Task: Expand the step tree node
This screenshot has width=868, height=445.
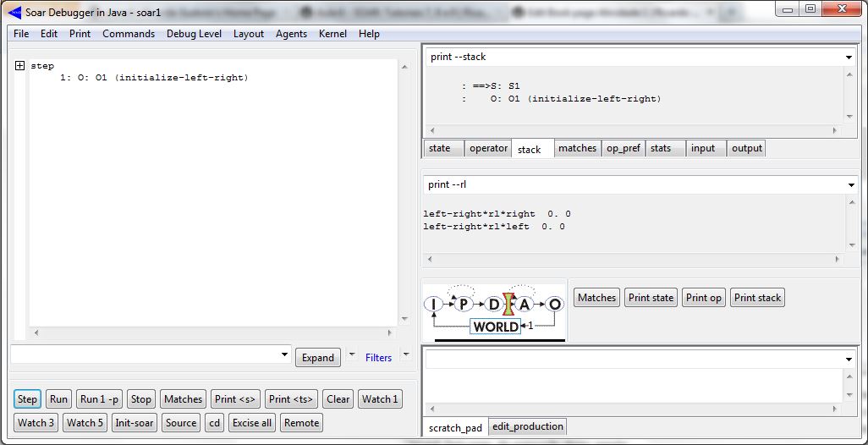Action: [19, 66]
